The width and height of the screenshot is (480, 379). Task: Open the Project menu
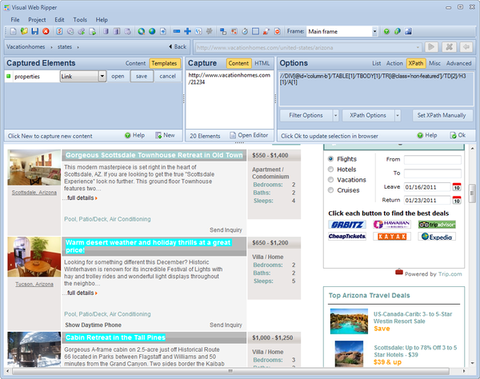[x=37, y=20]
